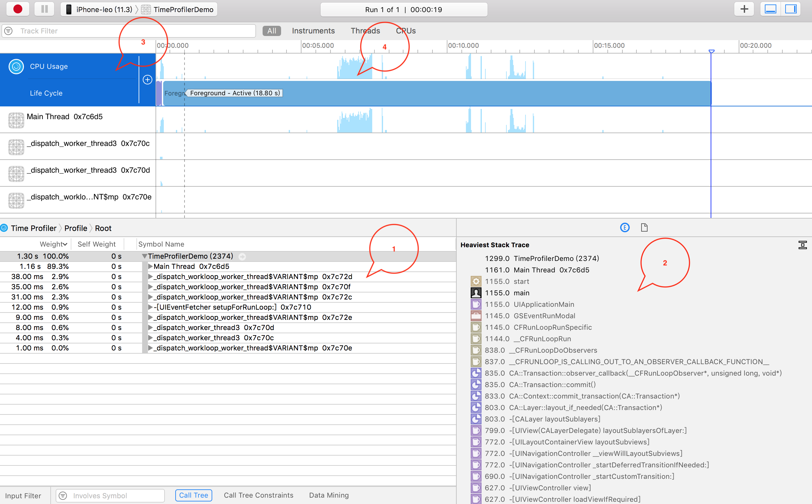Viewport: 812px width, 504px height.
Task: Open the iPhone-leo device selector
Action: [99, 9]
